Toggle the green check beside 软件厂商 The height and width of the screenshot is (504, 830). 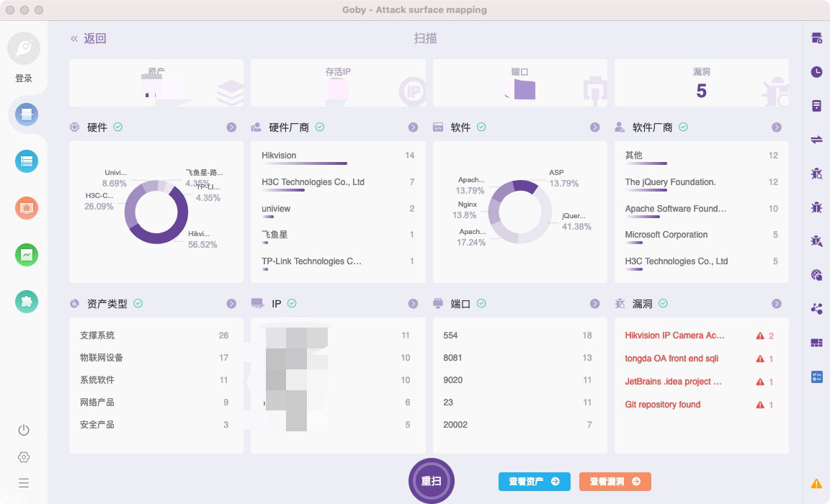(683, 127)
